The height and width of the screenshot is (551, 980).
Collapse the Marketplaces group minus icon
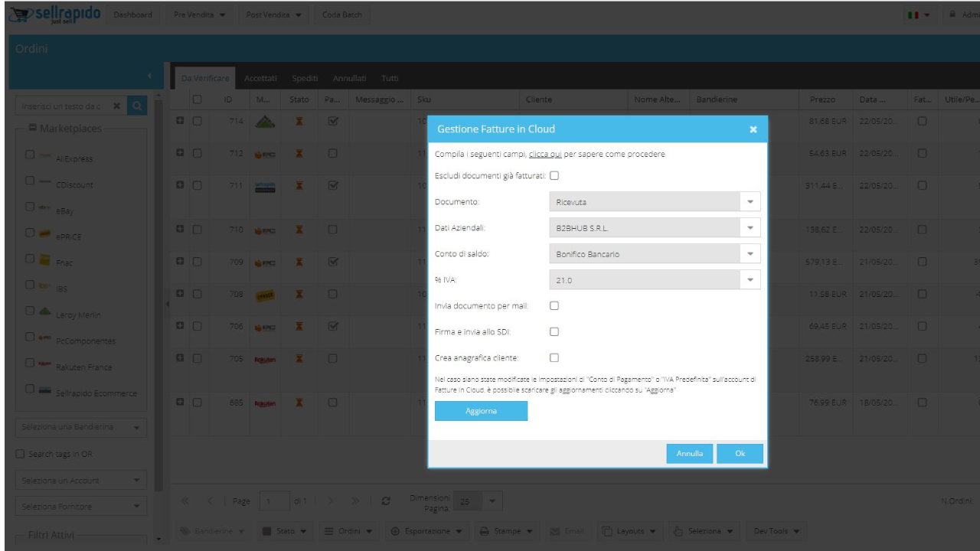[x=34, y=128]
